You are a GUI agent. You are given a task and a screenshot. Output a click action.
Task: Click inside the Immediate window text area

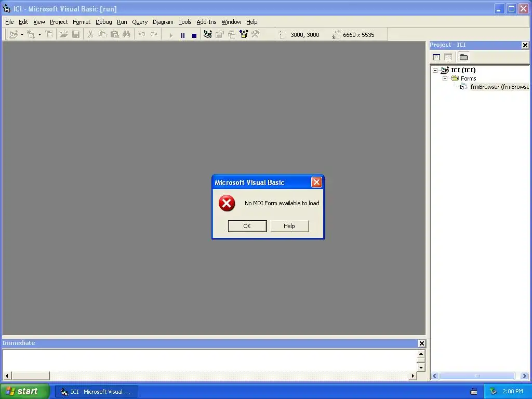click(x=210, y=361)
